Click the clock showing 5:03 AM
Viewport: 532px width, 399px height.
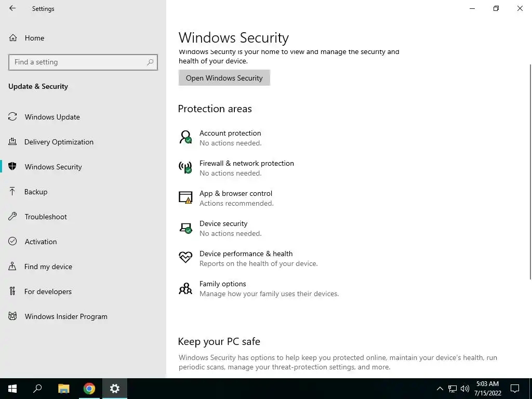pos(487,384)
